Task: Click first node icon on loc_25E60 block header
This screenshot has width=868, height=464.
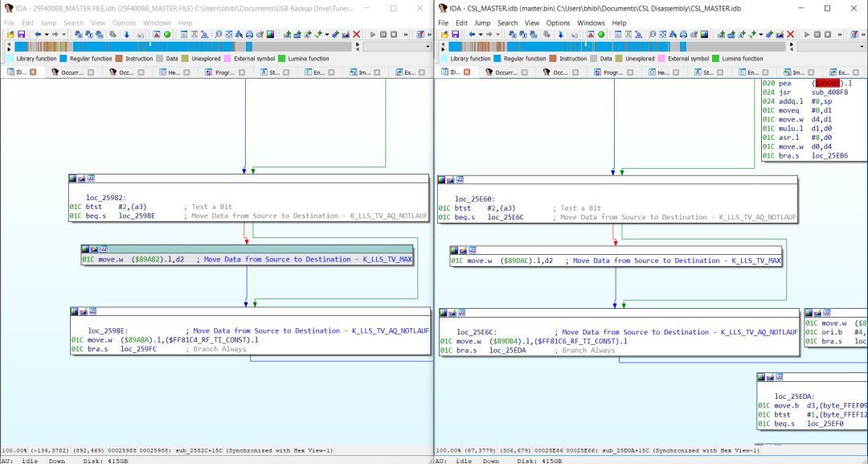Action: (442, 180)
